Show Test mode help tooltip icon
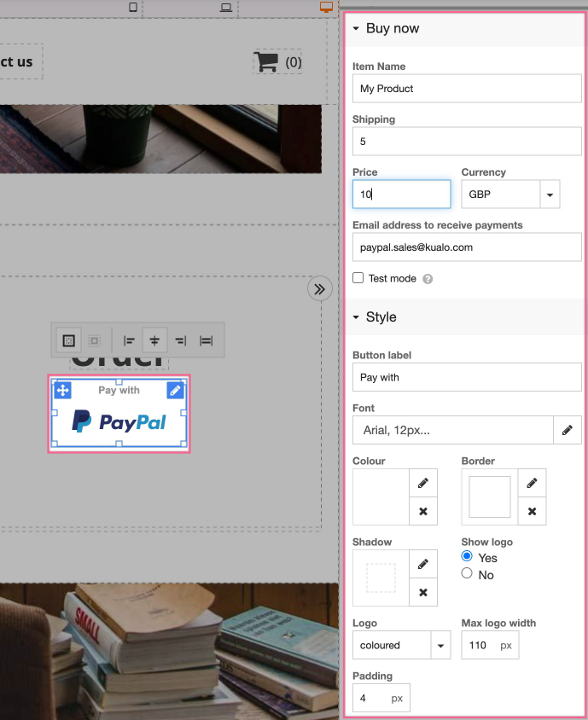This screenshot has height=720, width=588. tap(428, 279)
